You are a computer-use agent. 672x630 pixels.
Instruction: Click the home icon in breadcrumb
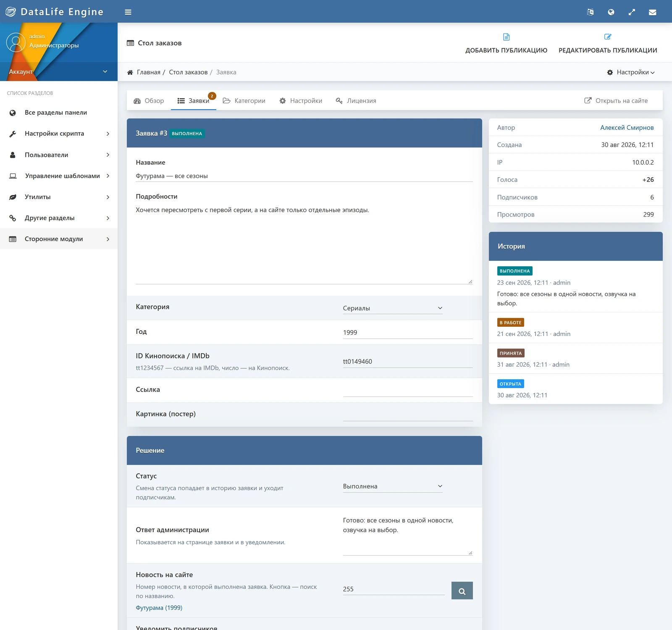coord(130,72)
